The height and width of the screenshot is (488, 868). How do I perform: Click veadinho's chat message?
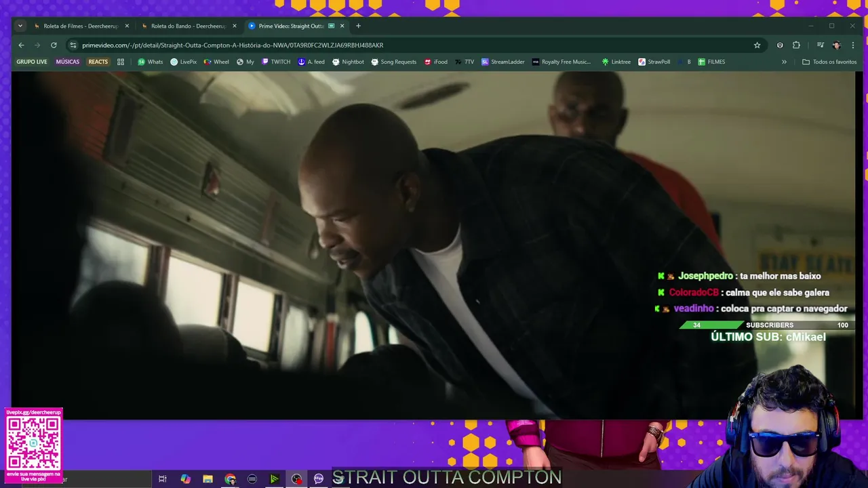coord(751,308)
